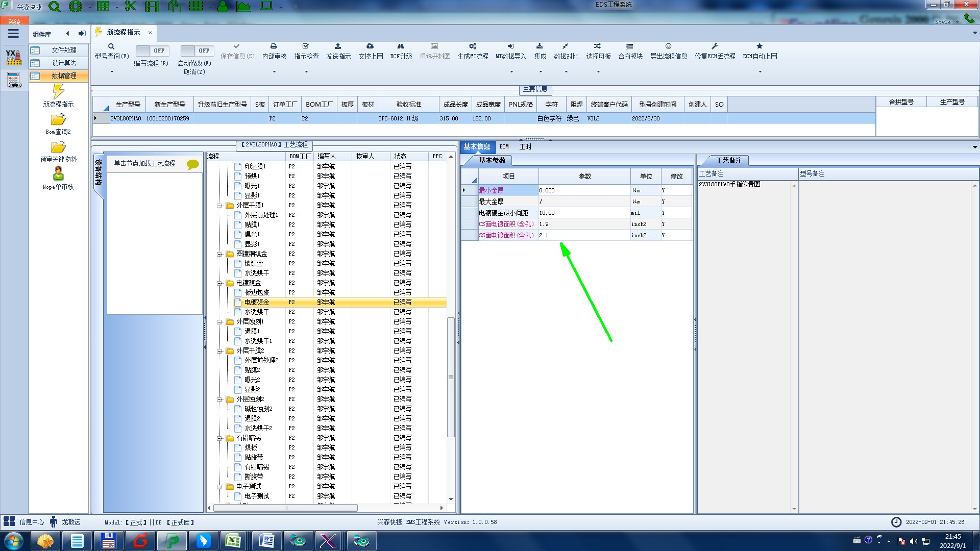Screen dimensions: 980x551
Task: Switch to the 工时 tab
Action: click(525, 147)
